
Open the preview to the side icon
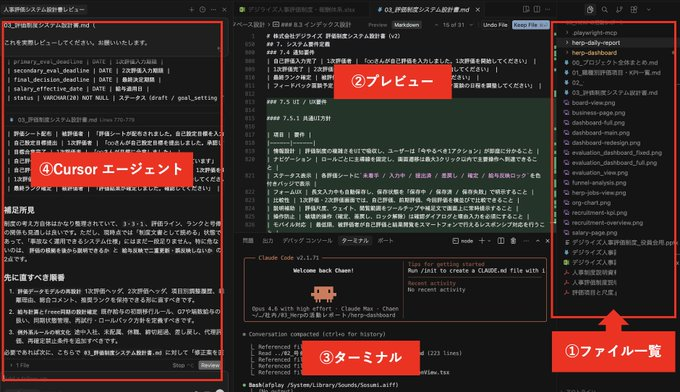[x=526, y=9]
